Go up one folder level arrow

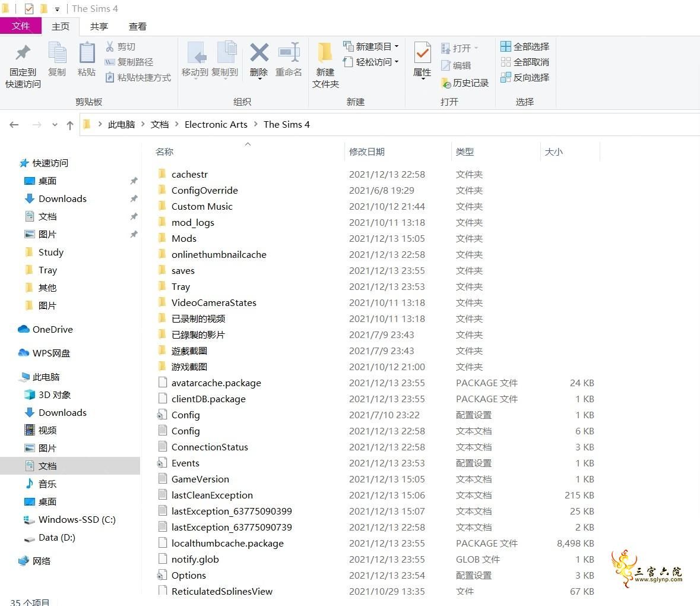69,125
